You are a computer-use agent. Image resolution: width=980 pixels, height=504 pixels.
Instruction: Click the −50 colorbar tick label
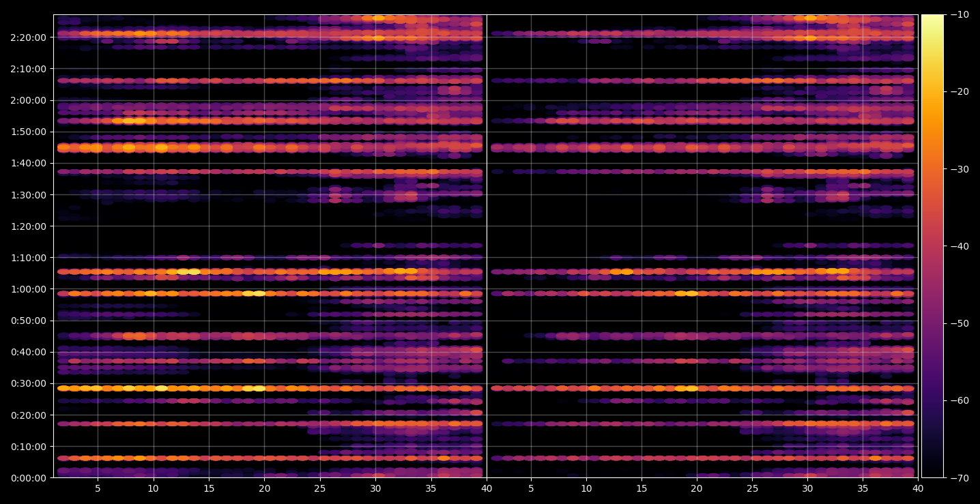tap(960, 323)
